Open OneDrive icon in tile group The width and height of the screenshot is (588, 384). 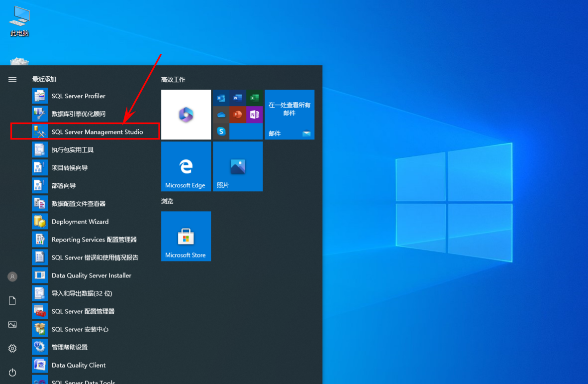(221, 115)
